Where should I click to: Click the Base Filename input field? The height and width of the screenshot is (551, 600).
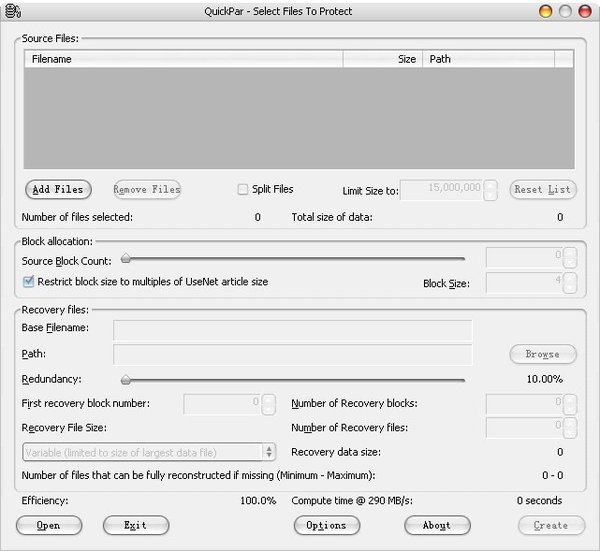click(x=293, y=330)
